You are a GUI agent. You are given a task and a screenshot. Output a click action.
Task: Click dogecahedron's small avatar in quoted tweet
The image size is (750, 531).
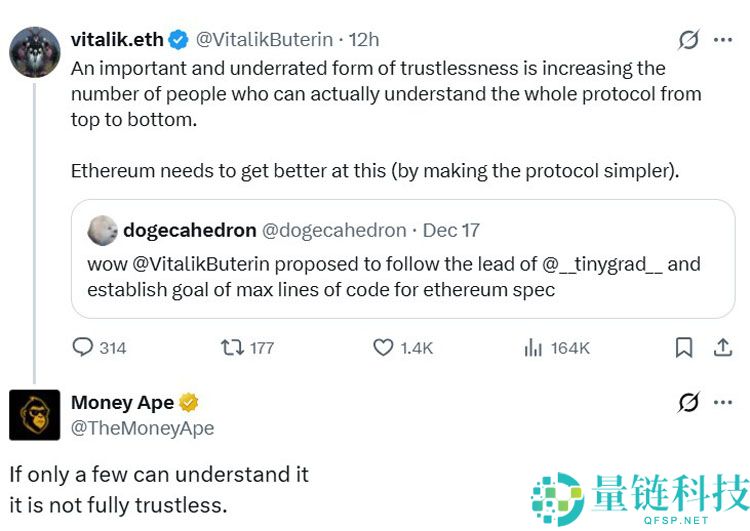(x=101, y=230)
